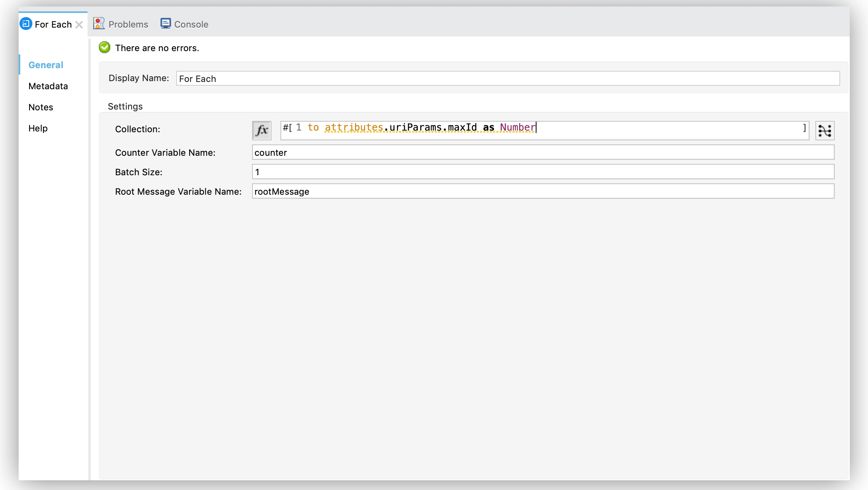The height and width of the screenshot is (490, 868).
Task: Select the Display Name input field
Action: tap(507, 78)
